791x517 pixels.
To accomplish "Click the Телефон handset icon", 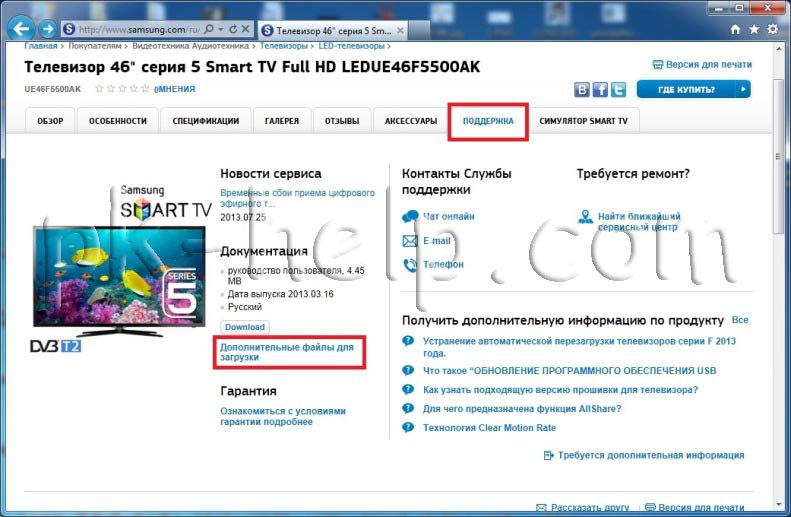I will pos(410,264).
